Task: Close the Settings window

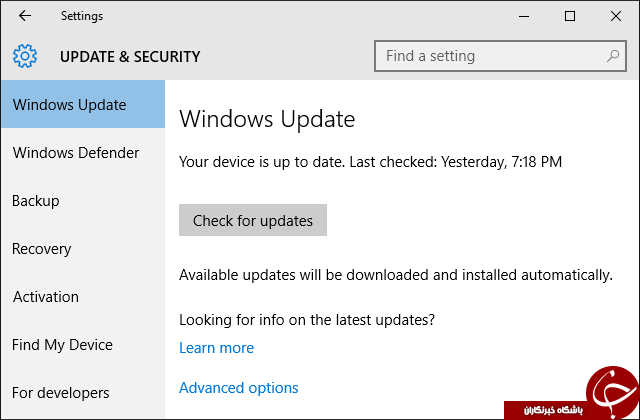Action: click(616, 16)
